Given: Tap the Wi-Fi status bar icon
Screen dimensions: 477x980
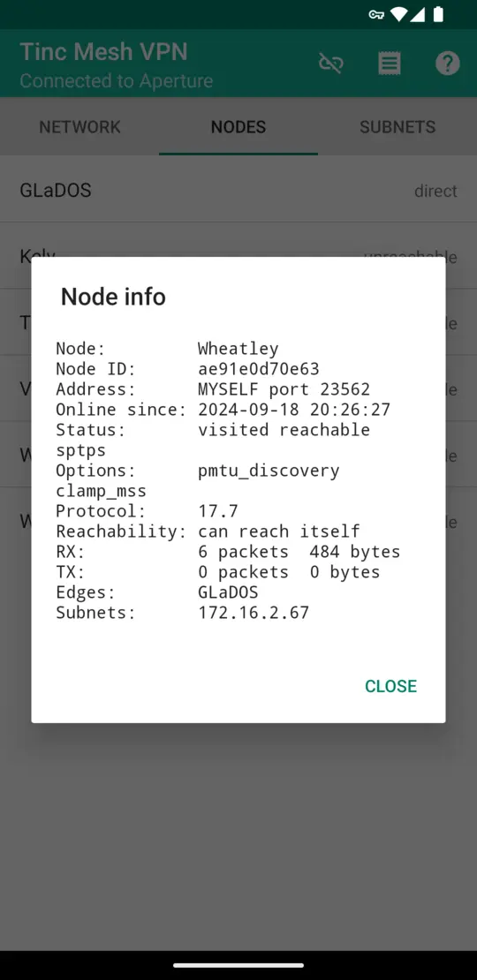Looking at the screenshot, I should coord(398,14).
